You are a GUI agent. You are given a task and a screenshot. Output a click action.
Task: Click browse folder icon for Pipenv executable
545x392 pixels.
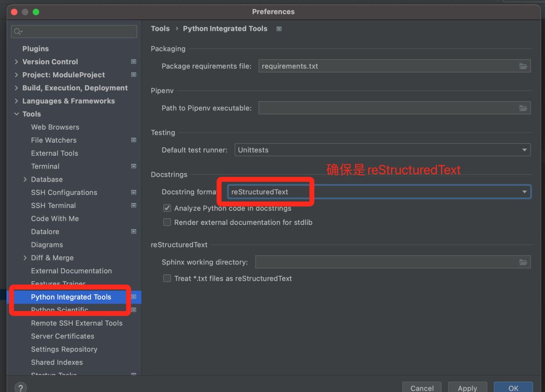[x=523, y=108]
